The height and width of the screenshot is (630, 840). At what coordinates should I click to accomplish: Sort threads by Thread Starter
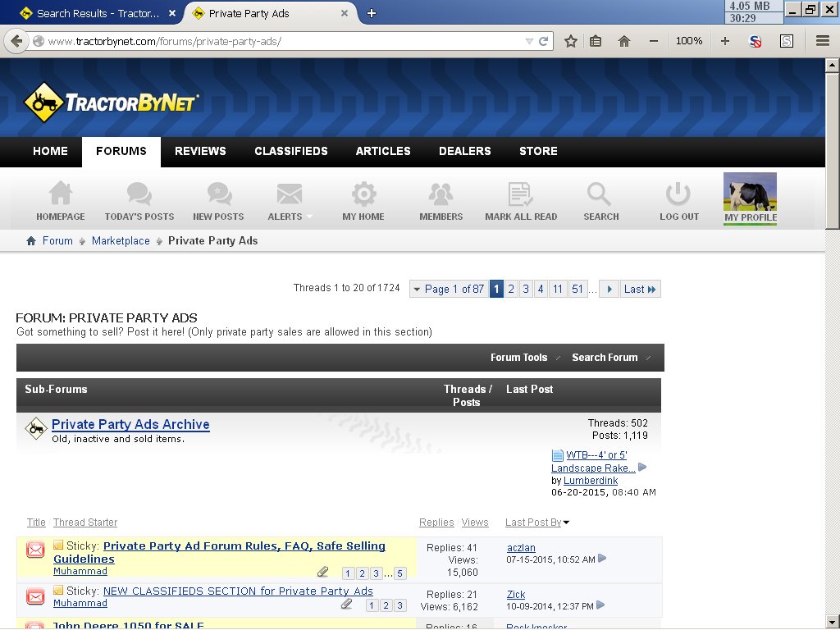click(85, 523)
